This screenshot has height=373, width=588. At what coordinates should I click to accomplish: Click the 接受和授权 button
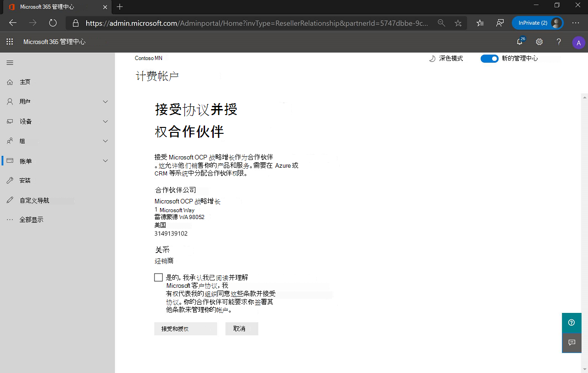point(186,329)
